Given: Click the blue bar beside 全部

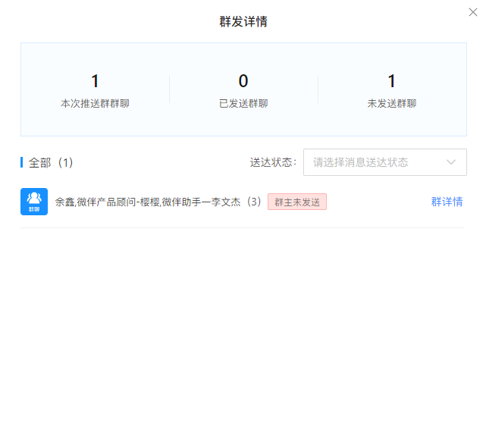Looking at the screenshot, I should tap(22, 163).
